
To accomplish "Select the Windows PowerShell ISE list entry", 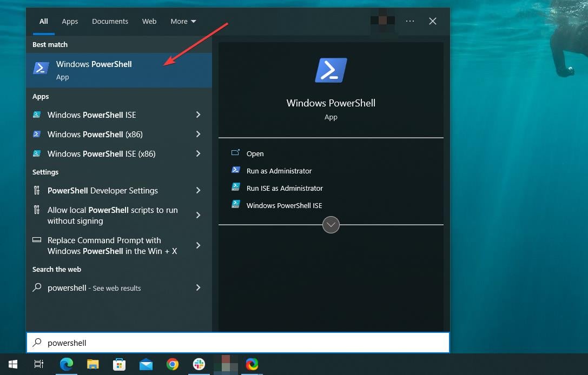I will pos(119,115).
